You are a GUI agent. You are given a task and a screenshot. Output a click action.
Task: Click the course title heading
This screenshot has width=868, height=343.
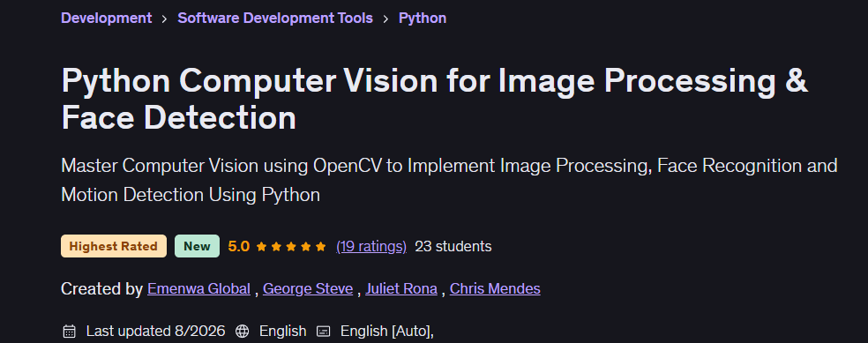435,99
